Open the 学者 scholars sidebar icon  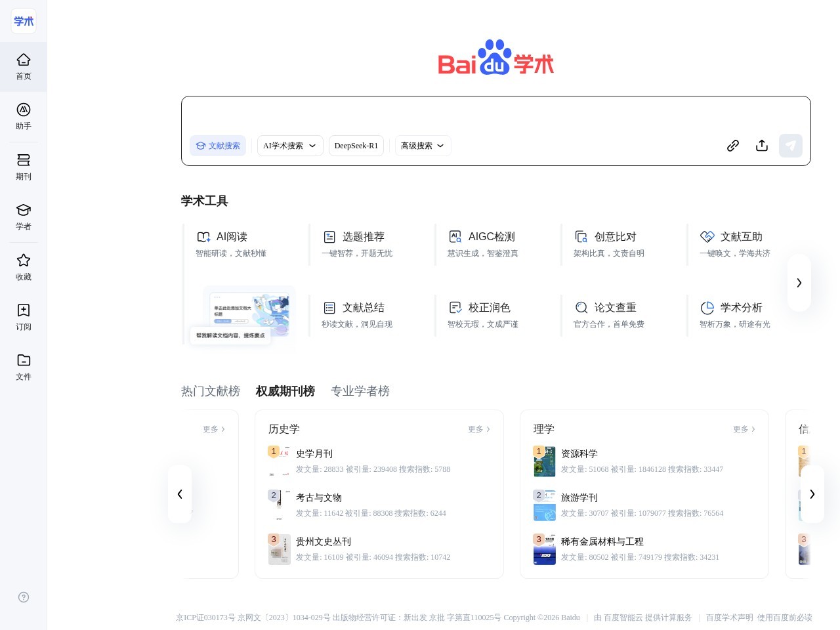click(23, 217)
